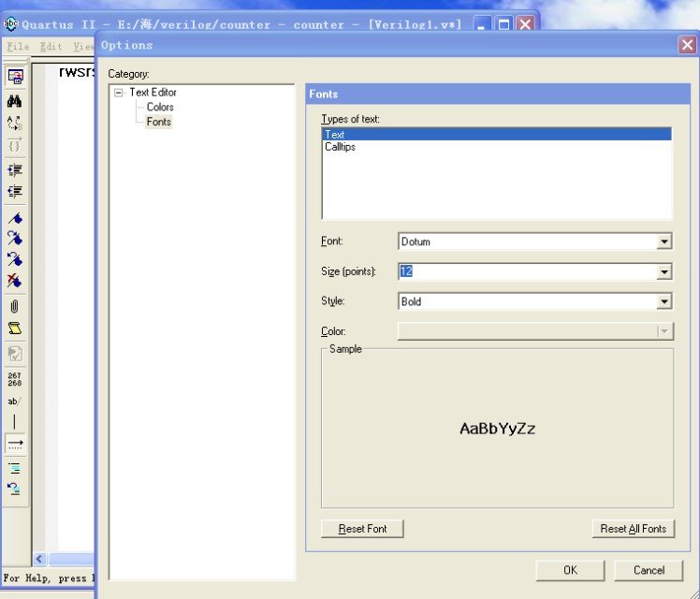Click OK to confirm options
The image size is (700, 599).
pyautogui.click(x=570, y=570)
